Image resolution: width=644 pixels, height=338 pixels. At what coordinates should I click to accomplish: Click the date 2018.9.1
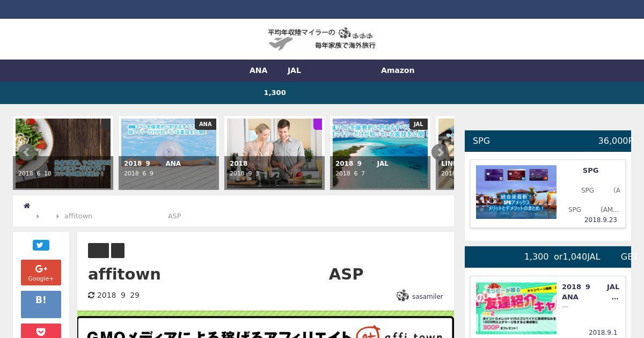pyautogui.click(x=603, y=333)
